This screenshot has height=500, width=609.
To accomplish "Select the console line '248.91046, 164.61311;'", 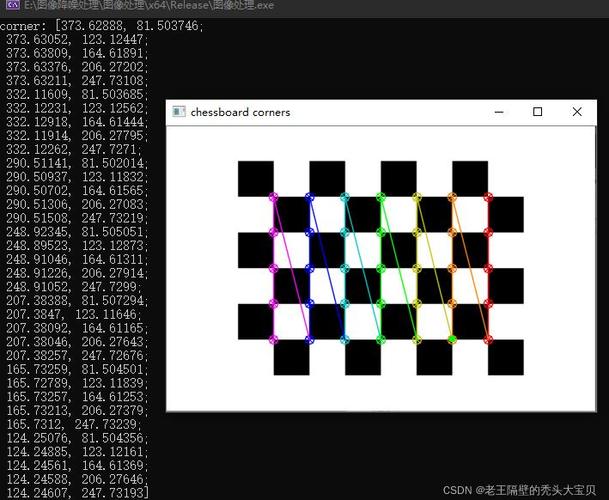I will (77, 259).
